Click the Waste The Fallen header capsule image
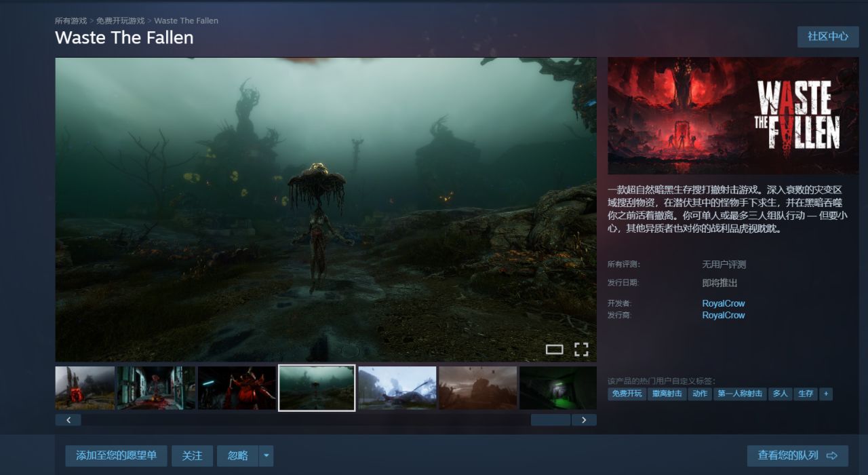This screenshot has height=475, width=868. (733, 116)
